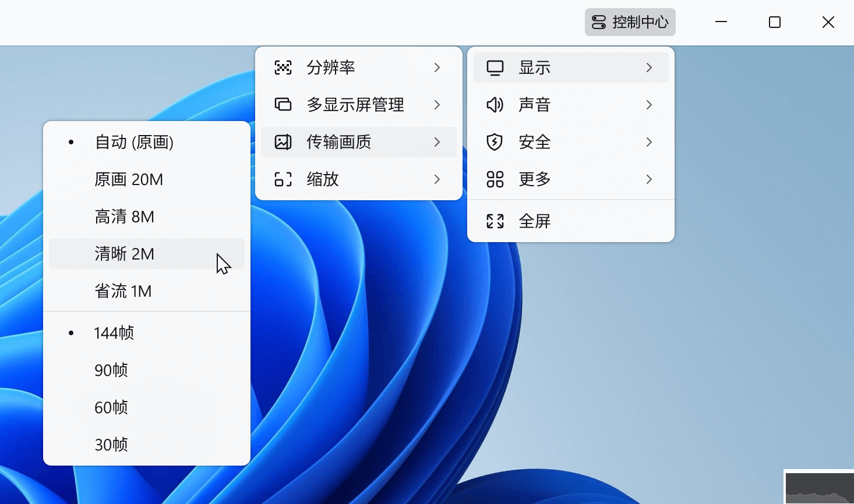Select 原画 20M quality option

129,179
